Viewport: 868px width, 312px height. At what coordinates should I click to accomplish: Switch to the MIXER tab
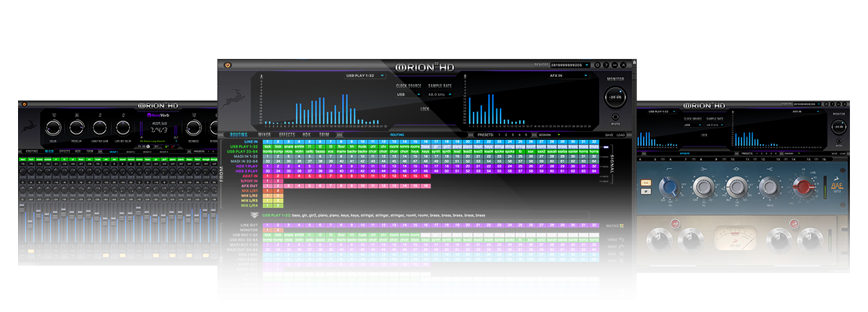264,135
